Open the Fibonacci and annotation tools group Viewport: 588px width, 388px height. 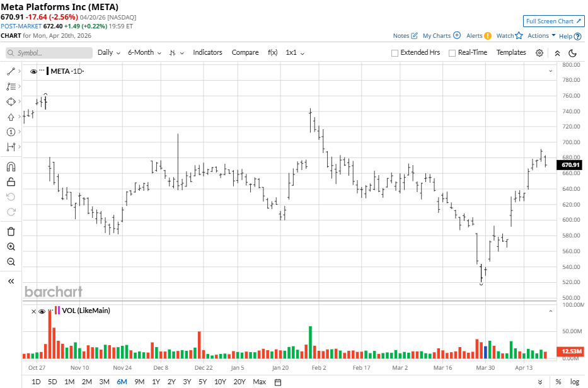click(11, 86)
